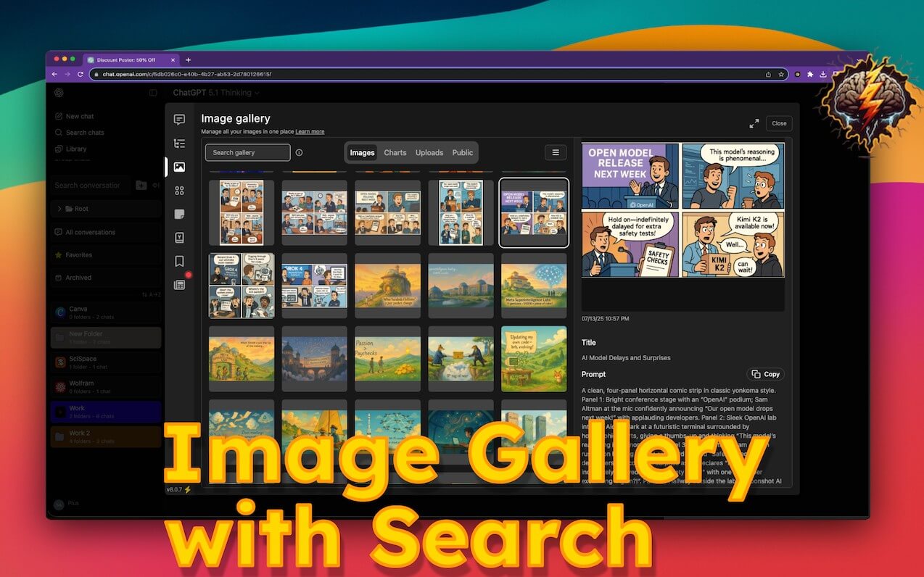Go back with browser back arrow
Image resolution: width=924 pixels, height=577 pixels.
(54, 74)
